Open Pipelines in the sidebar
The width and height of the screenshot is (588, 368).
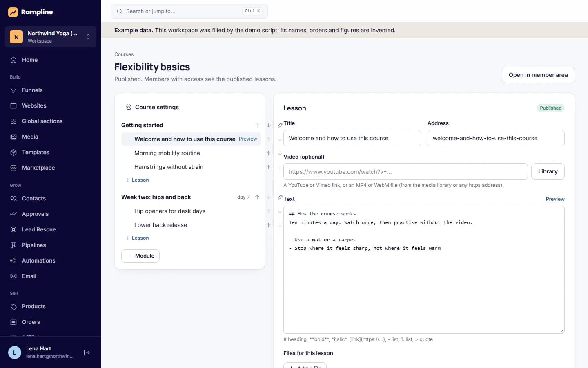(x=51, y=245)
